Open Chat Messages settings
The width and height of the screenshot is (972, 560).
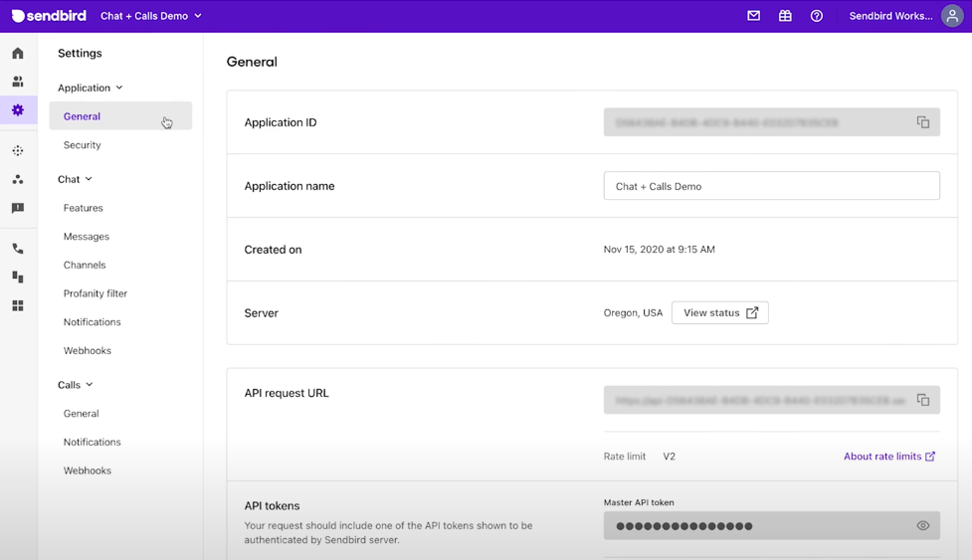(87, 236)
